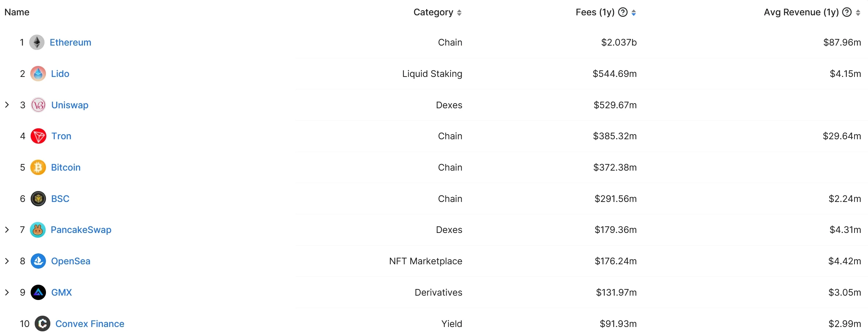Expand the OpenSea row chevron
The height and width of the screenshot is (335, 868).
pos(7,261)
